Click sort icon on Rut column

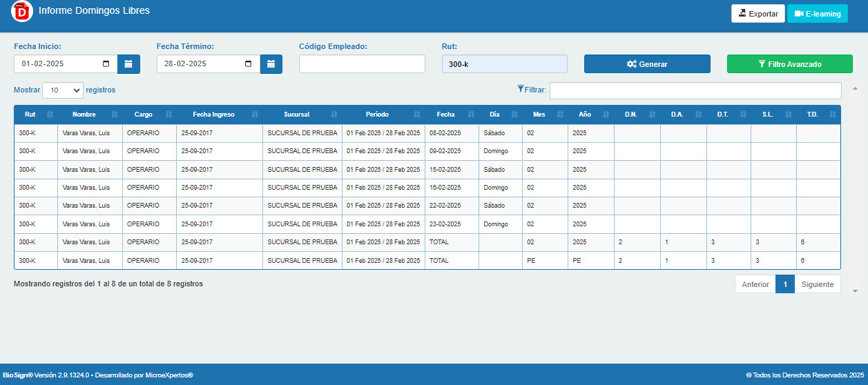(x=50, y=115)
